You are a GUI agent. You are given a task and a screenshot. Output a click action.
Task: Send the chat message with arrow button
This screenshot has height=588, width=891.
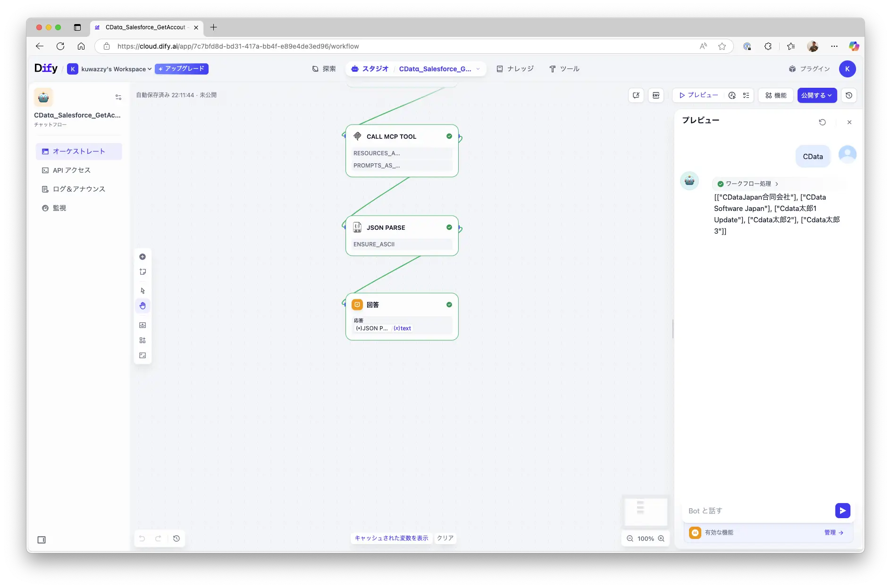tap(843, 511)
